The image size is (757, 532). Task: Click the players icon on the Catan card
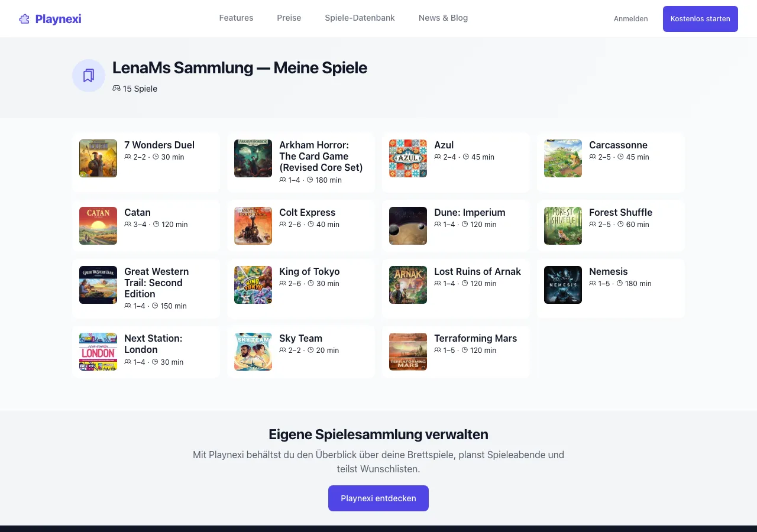point(128,224)
